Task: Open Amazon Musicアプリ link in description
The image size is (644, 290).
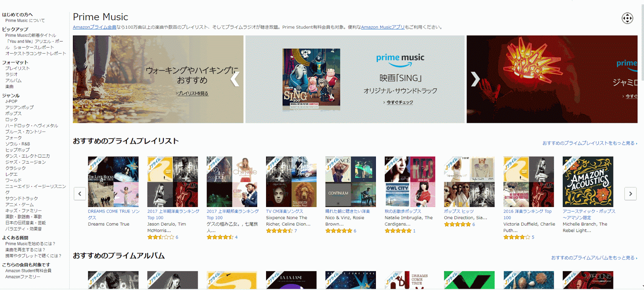Action: 383,27
